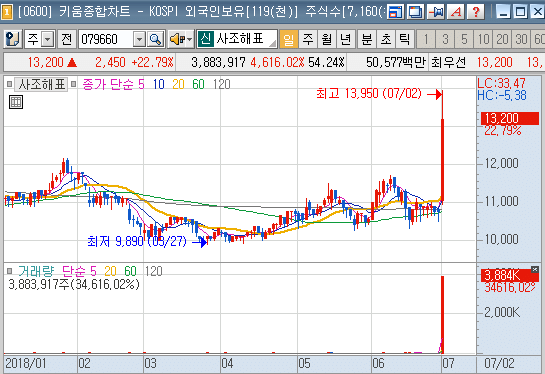Screen dimensions: 545x374
Task: Click the current price tag 13,200 on axis
Action: click(510, 119)
